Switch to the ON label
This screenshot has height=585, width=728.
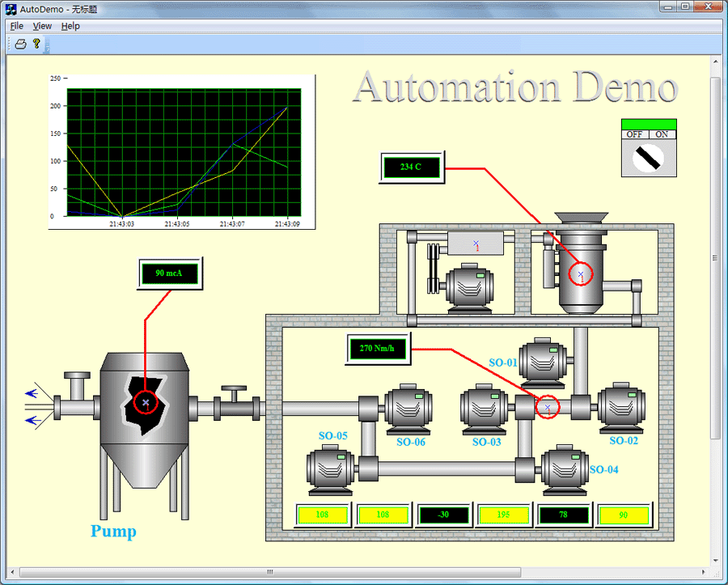pyautogui.click(x=662, y=134)
